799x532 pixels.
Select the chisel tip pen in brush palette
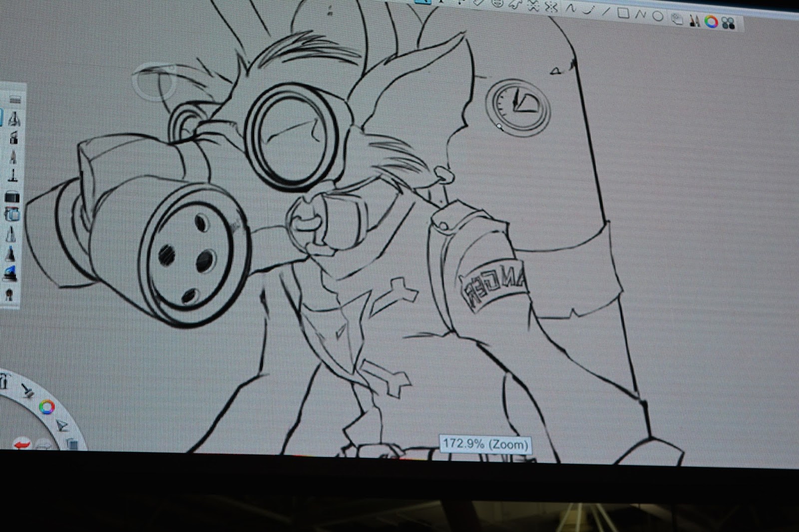point(13,175)
